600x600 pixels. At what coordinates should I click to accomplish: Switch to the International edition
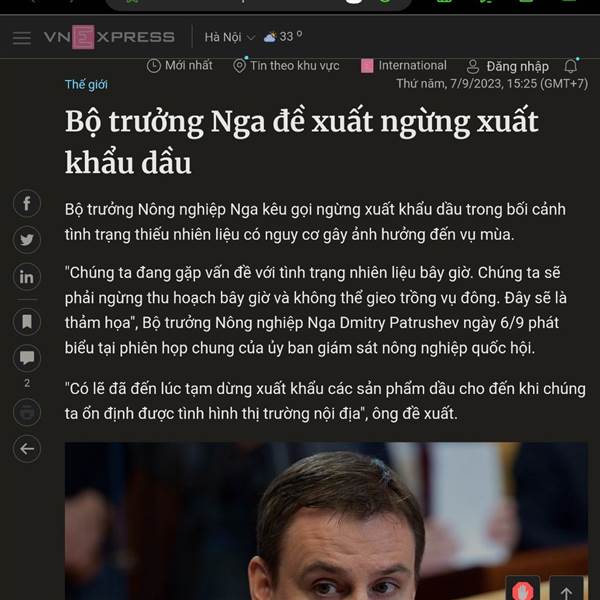404,66
